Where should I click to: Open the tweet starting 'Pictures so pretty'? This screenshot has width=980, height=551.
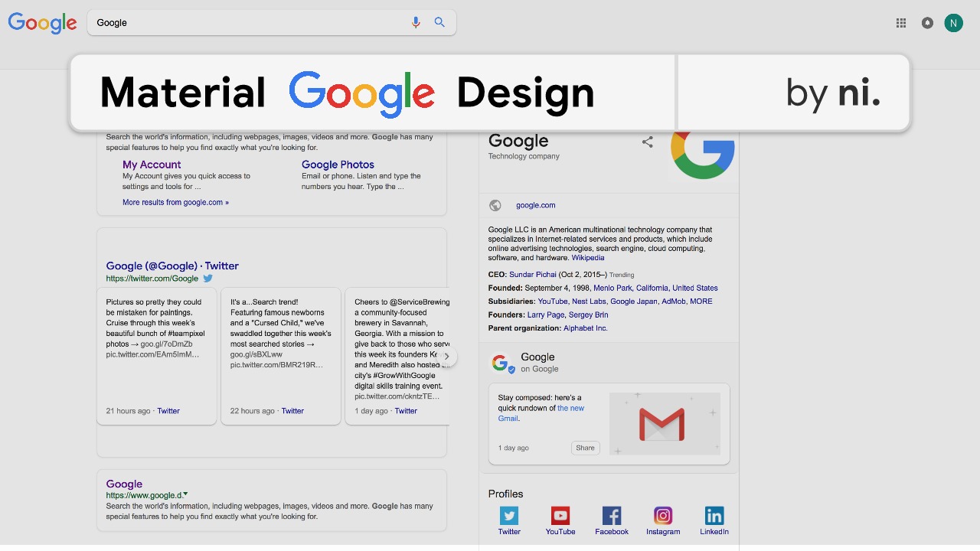click(x=157, y=355)
